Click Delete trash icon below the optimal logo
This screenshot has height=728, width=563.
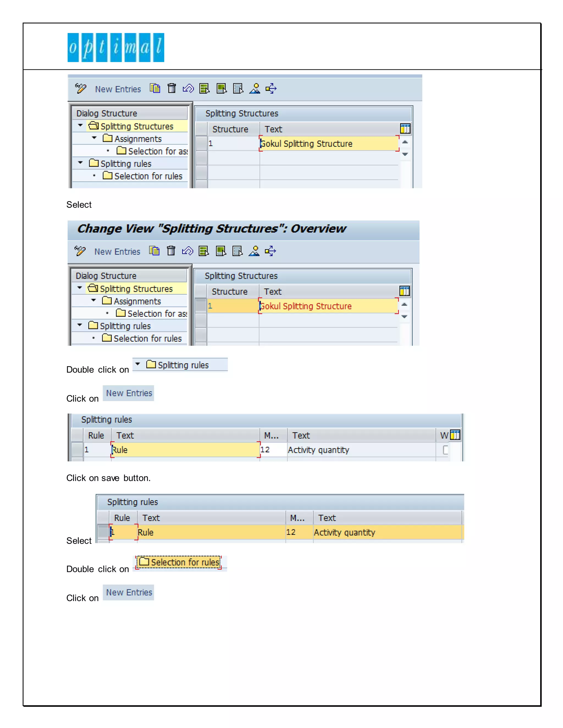172,88
